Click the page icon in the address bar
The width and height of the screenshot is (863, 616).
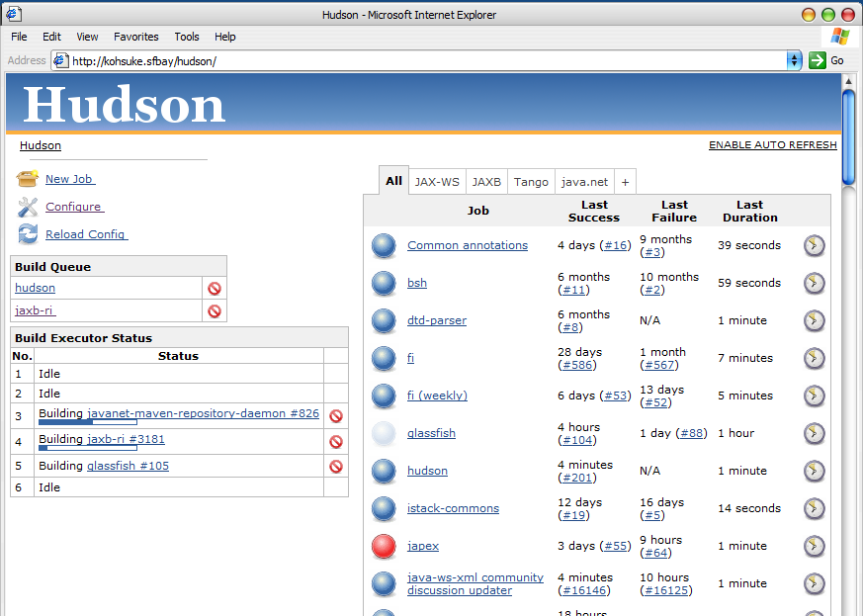60,60
